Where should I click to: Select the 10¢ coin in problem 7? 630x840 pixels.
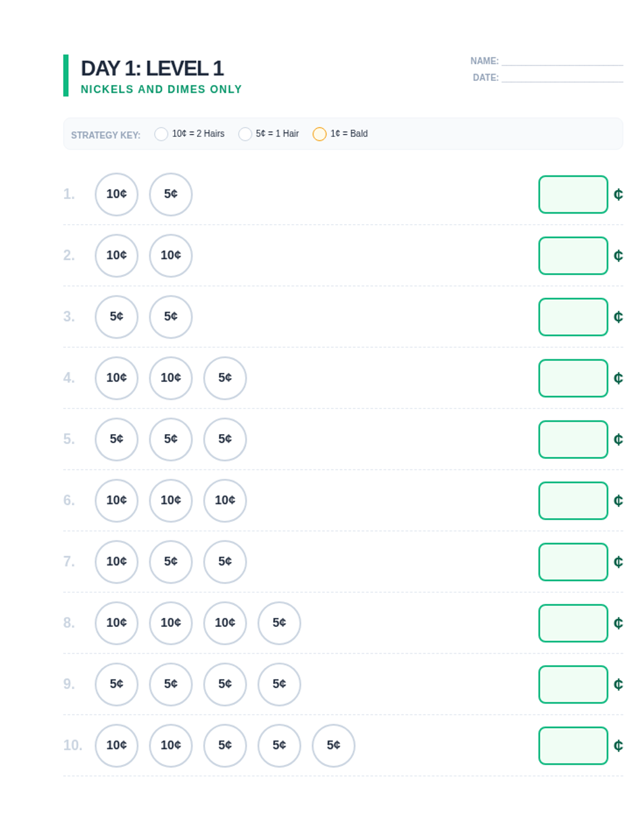pos(116,562)
